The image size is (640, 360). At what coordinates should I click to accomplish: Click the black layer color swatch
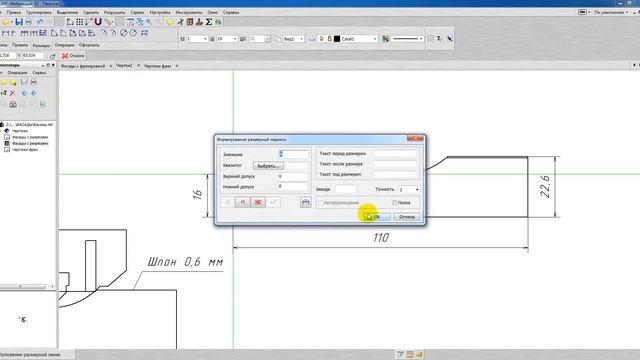(x=337, y=39)
